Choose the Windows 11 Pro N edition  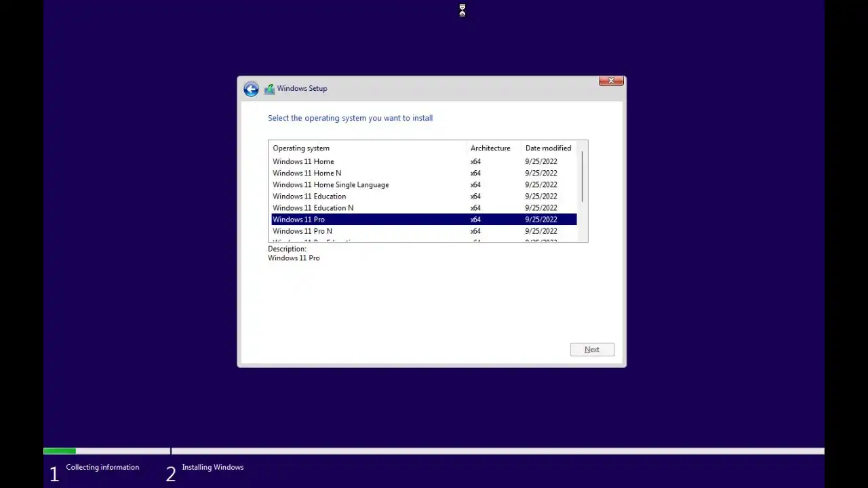point(424,231)
